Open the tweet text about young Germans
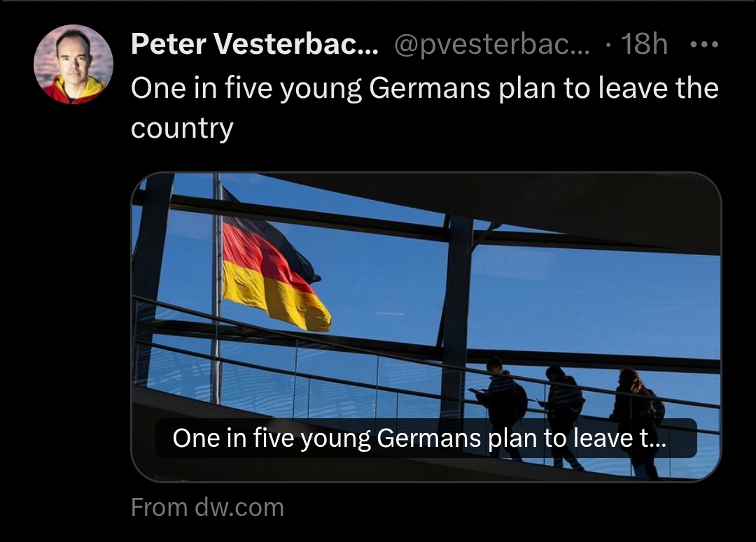756x542 pixels. pyautogui.click(x=425, y=108)
